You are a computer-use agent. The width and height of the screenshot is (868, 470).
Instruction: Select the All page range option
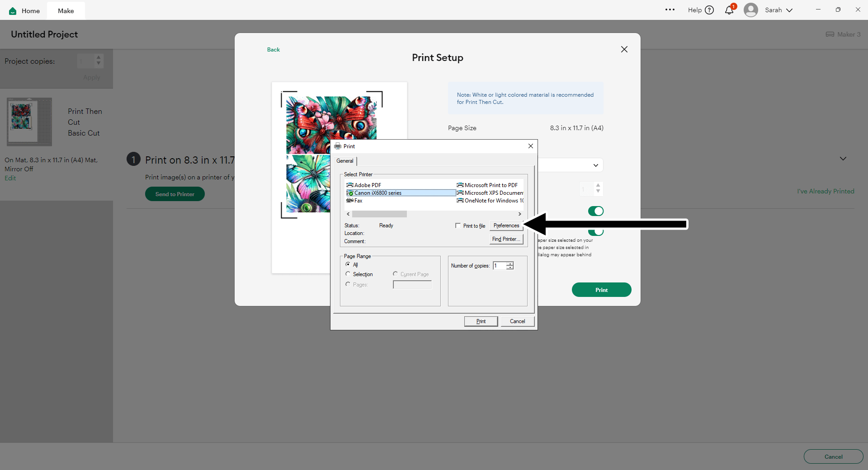348,264
